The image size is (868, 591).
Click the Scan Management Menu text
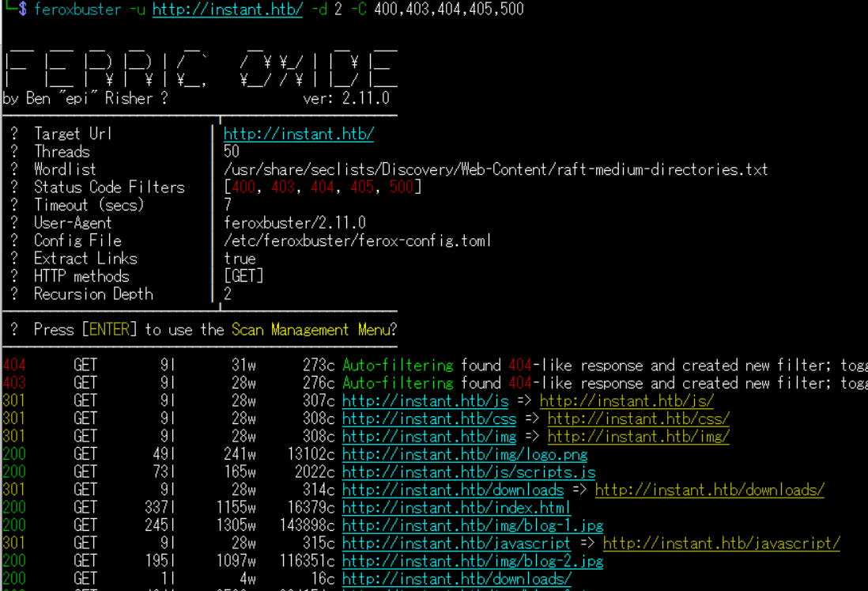(310, 330)
